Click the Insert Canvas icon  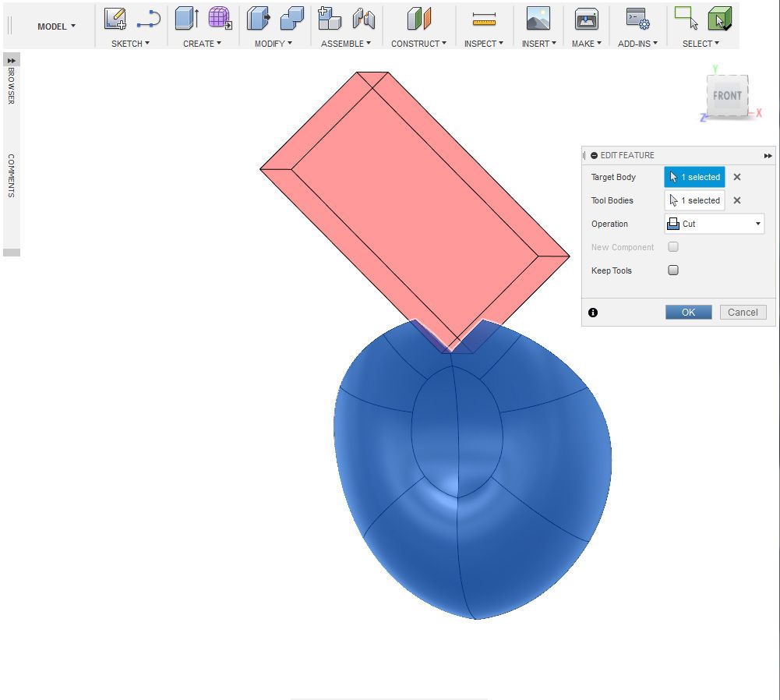538,18
